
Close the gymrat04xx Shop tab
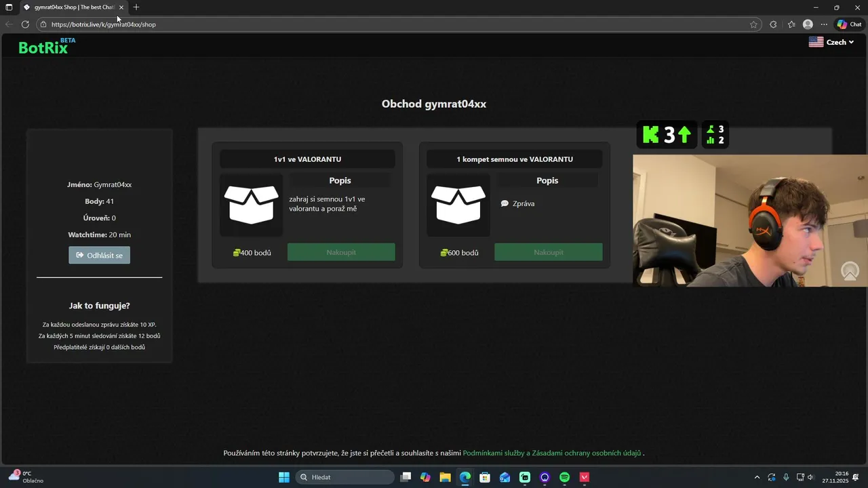point(121,7)
